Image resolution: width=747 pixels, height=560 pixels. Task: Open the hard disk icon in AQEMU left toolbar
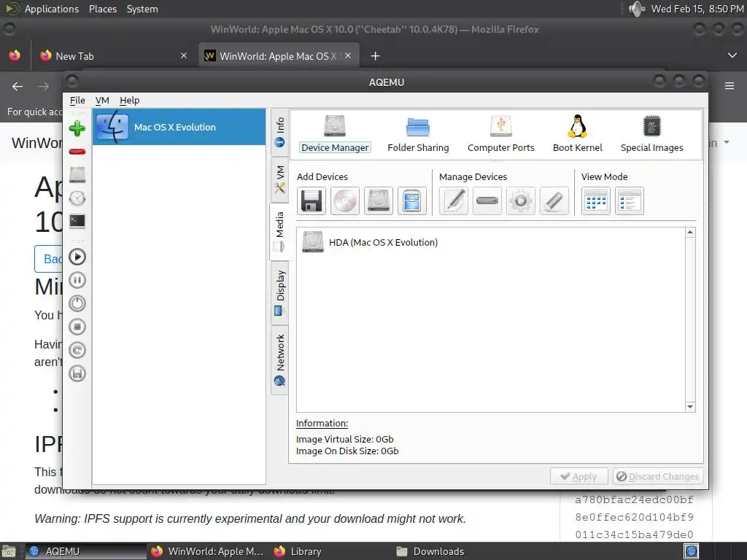pos(77,174)
